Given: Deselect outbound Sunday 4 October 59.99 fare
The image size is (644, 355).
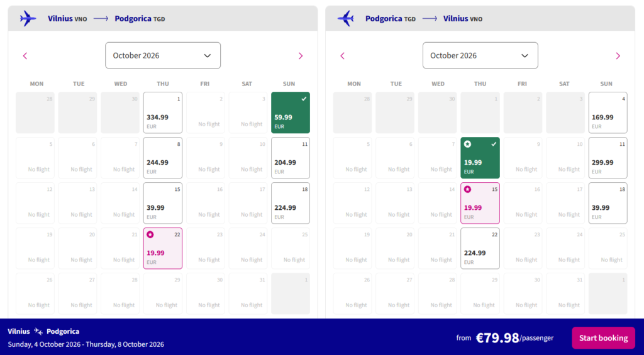Looking at the screenshot, I should point(290,112).
